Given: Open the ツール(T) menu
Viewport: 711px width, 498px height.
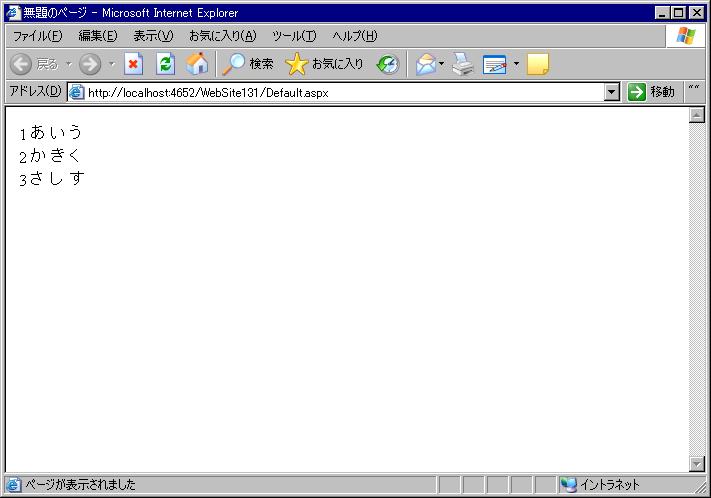Looking at the screenshot, I should (x=294, y=36).
